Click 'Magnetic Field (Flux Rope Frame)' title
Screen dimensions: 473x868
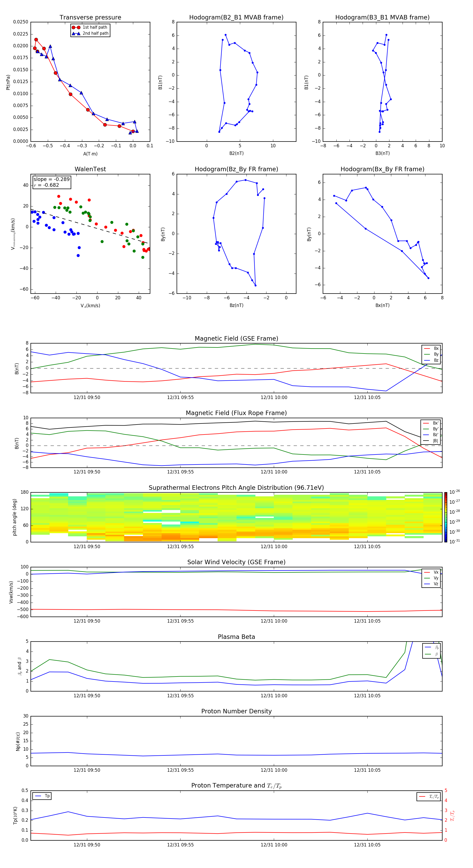point(236,413)
